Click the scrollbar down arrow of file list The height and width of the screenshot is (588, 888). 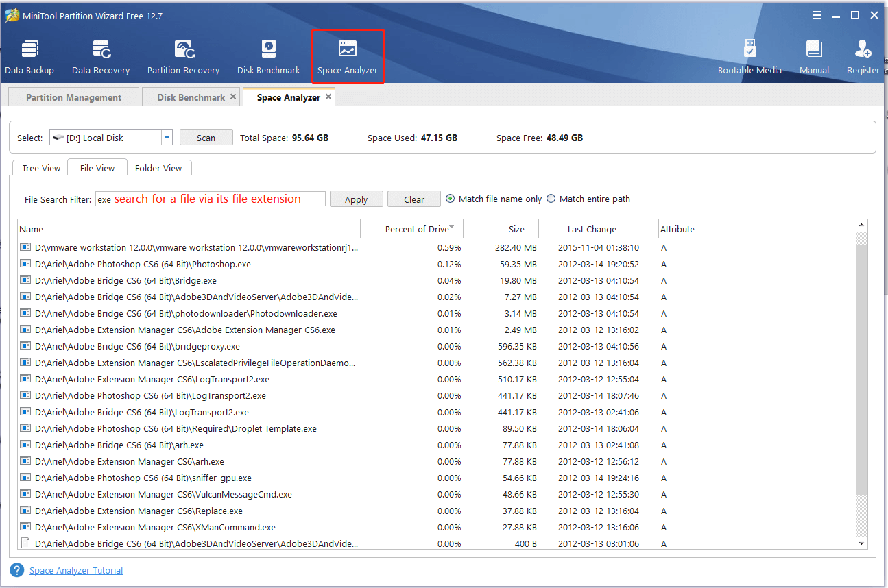point(862,543)
